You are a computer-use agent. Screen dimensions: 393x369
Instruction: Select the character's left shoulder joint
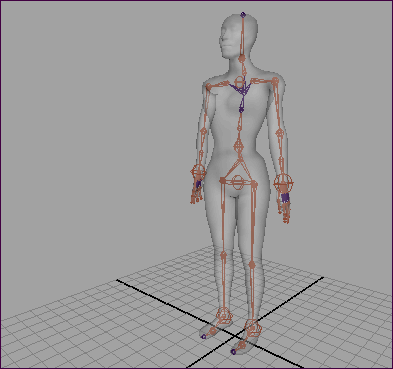[275, 81]
